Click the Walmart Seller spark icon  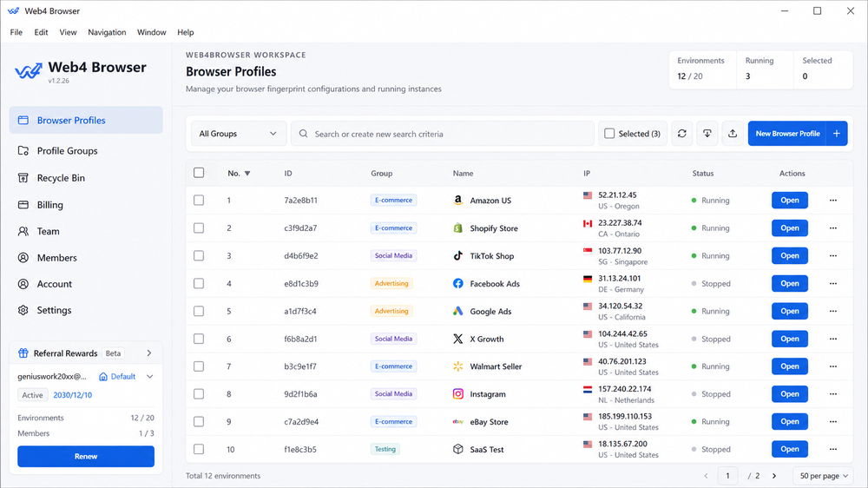(x=457, y=366)
